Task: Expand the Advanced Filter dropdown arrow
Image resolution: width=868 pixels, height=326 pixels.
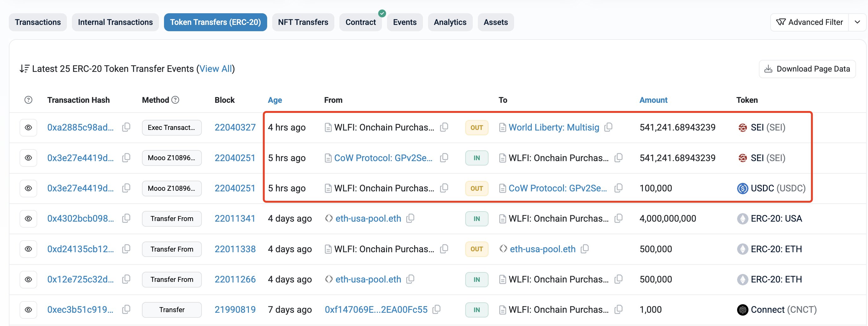Action: [x=857, y=22]
